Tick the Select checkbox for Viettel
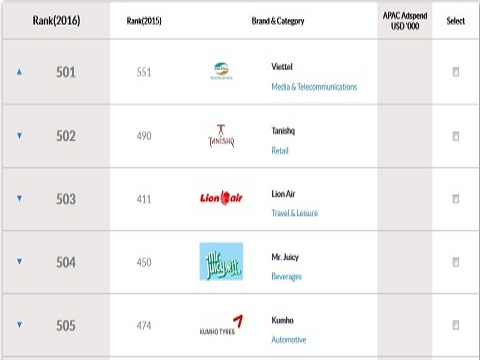The image size is (480, 360). point(455,72)
